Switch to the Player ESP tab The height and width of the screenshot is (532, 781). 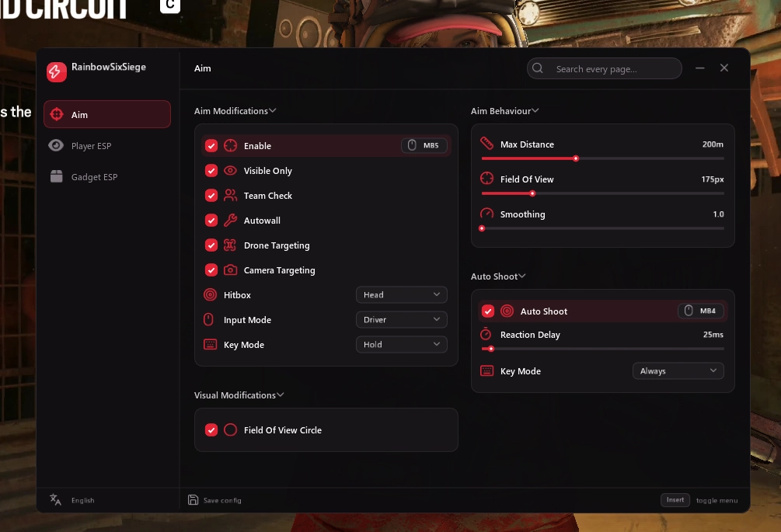coord(107,145)
